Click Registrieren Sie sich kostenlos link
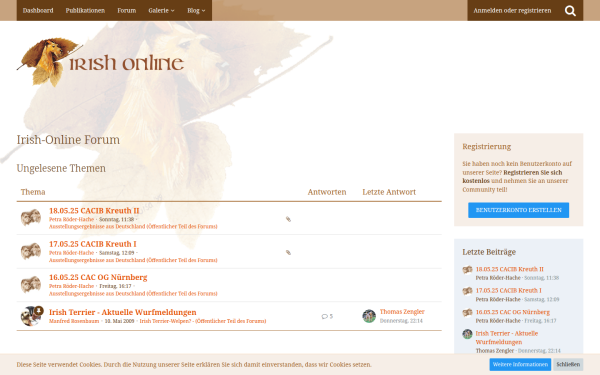 [x=512, y=176]
